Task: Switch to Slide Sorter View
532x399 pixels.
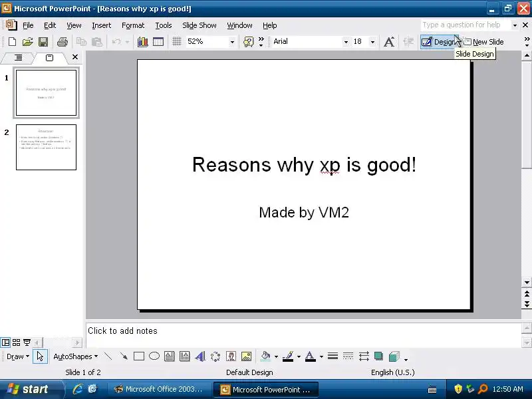Action: (x=16, y=342)
